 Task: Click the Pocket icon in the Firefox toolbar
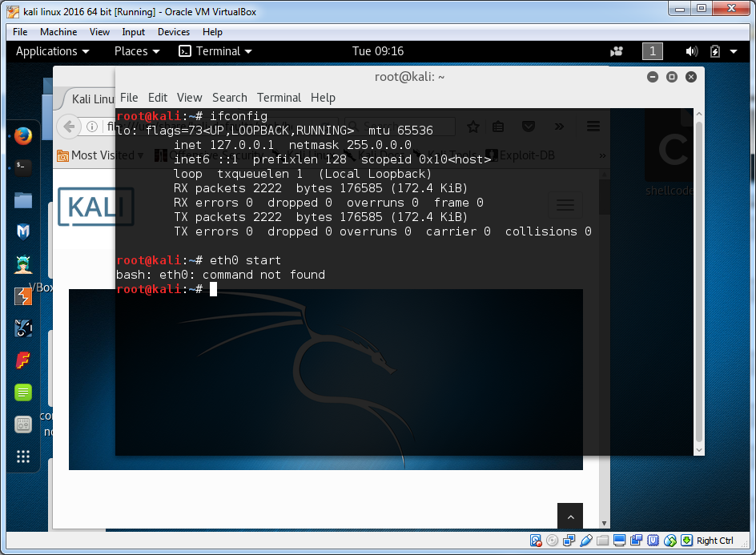(529, 127)
